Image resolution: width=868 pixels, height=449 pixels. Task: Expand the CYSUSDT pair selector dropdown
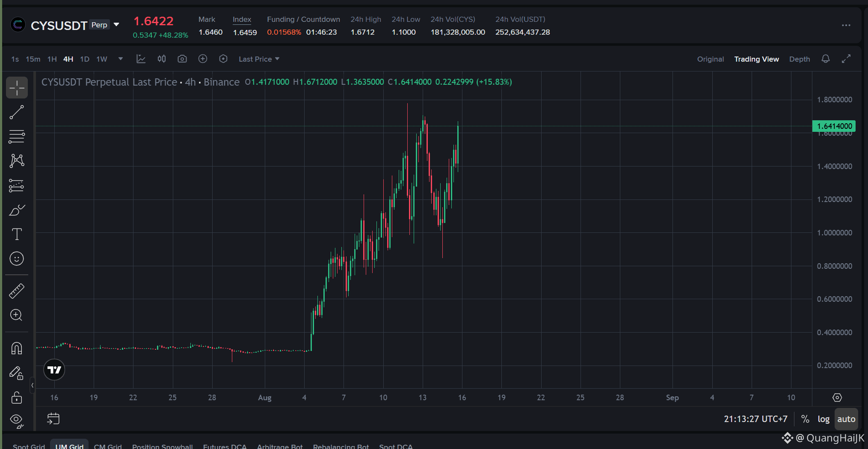pos(116,25)
